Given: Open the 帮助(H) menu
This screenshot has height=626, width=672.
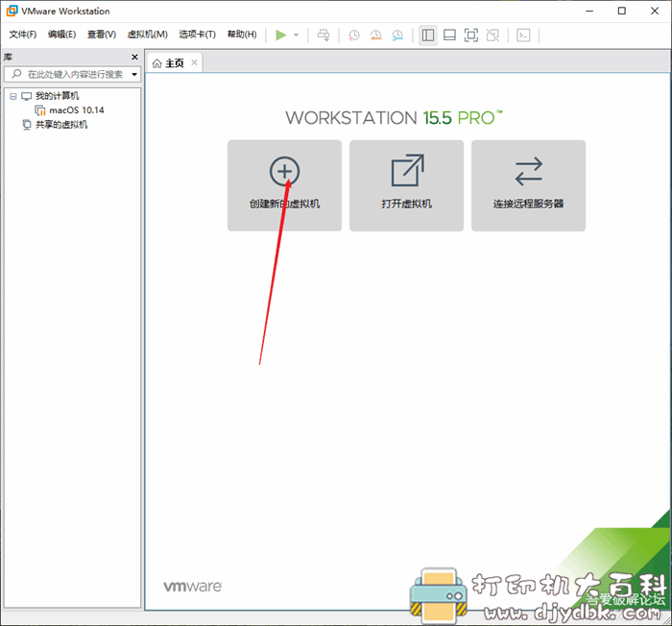Looking at the screenshot, I should tap(242, 35).
